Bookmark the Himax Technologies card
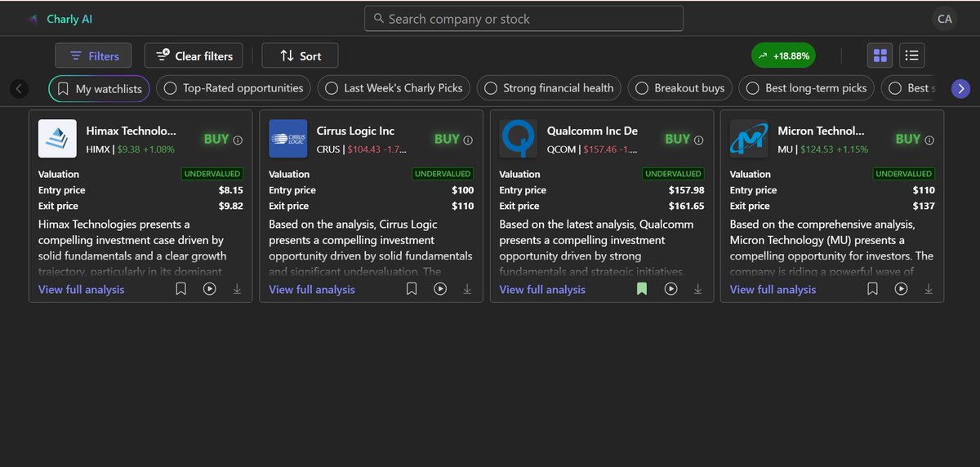Viewport: 980px width, 467px height. pyautogui.click(x=181, y=289)
